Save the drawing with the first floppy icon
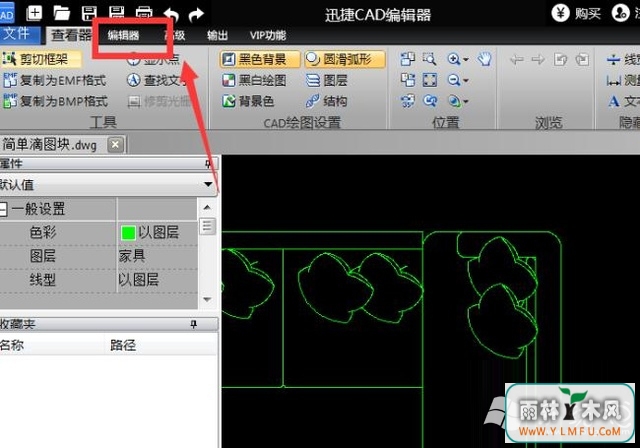 pyautogui.click(x=89, y=13)
